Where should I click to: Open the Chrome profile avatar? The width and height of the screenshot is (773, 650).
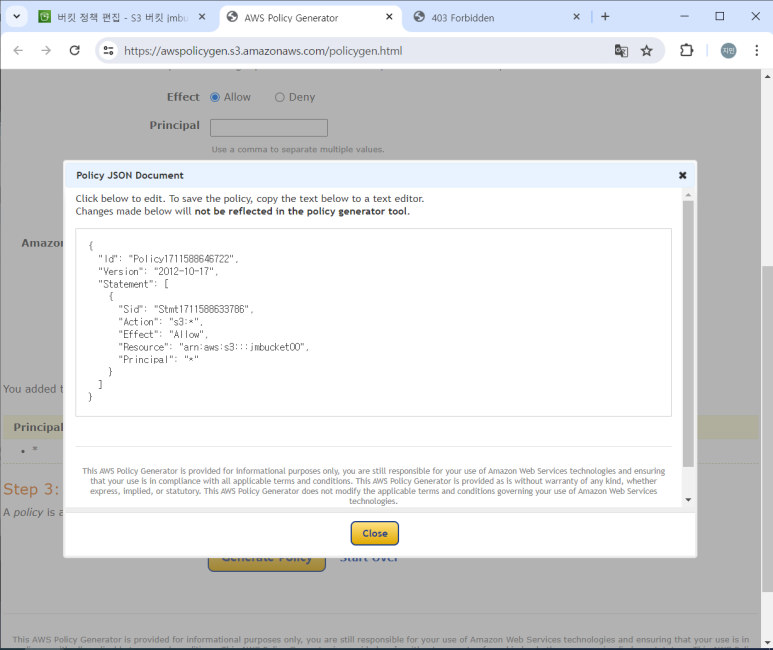(x=728, y=50)
